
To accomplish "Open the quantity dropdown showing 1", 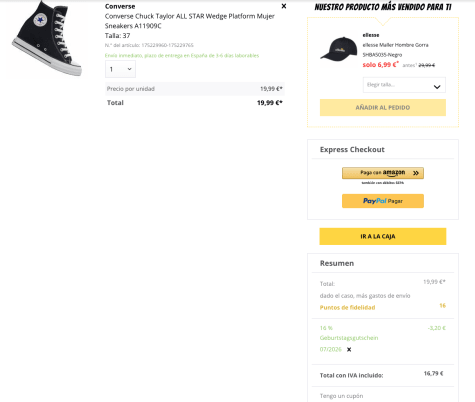I will coord(120,69).
